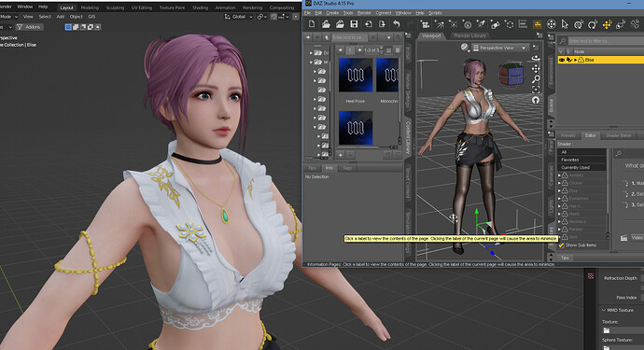Toggle Blender snapping magnet icon
This screenshot has width=644, height=350.
(273, 17)
